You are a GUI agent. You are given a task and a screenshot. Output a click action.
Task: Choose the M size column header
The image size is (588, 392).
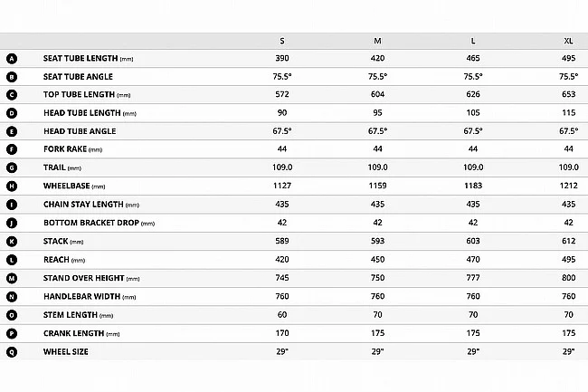(x=377, y=40)
